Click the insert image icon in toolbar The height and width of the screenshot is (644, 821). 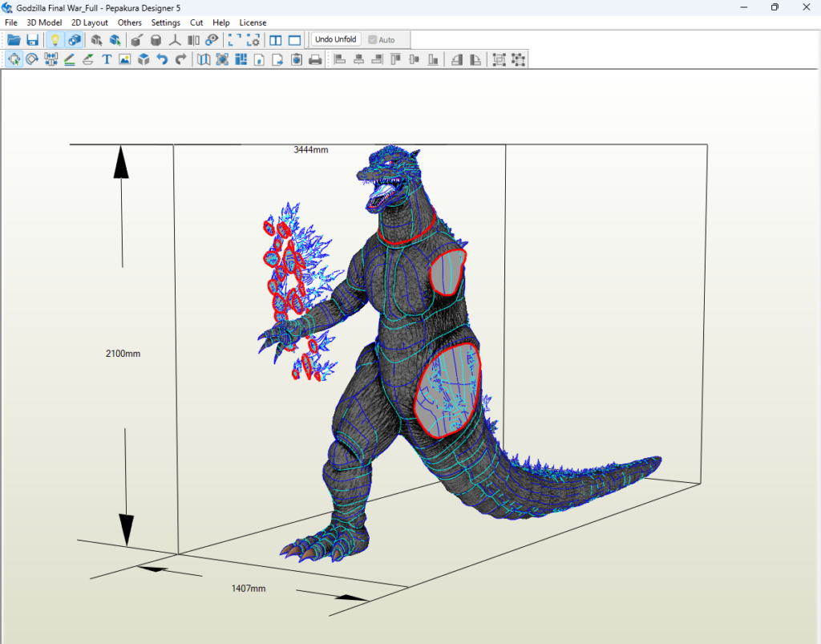[x=125, y=59]
